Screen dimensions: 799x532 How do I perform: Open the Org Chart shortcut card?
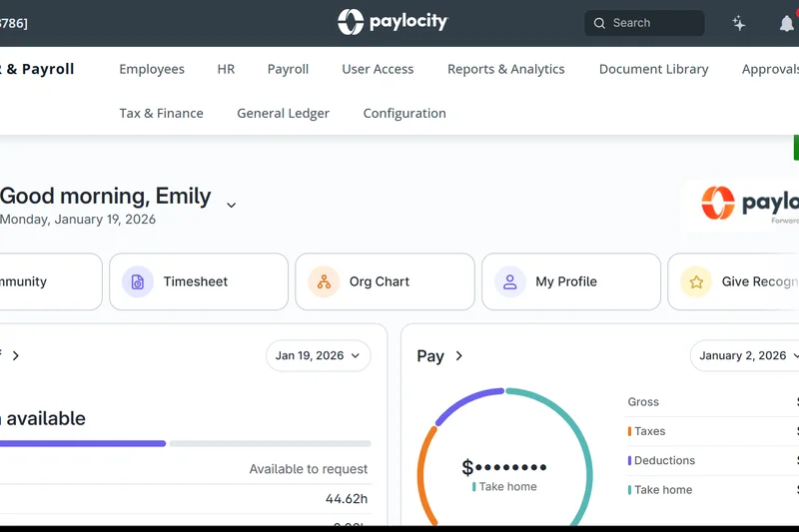pyautogui.click(x=385, y=281)
